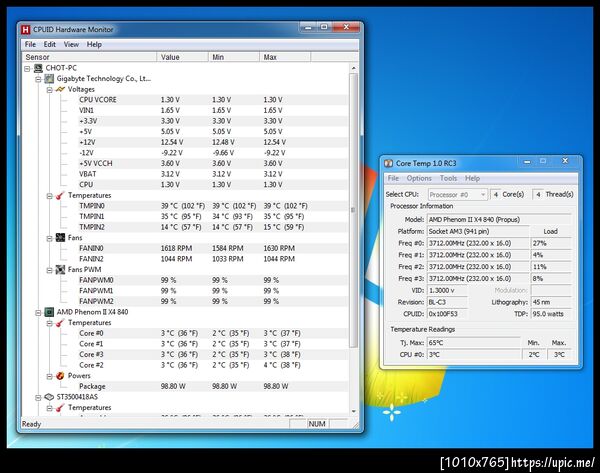Image resolution: width=600 pixels, height=473 pixels.
Task: Select the +12V voltage row
Action: click(213, 142)
